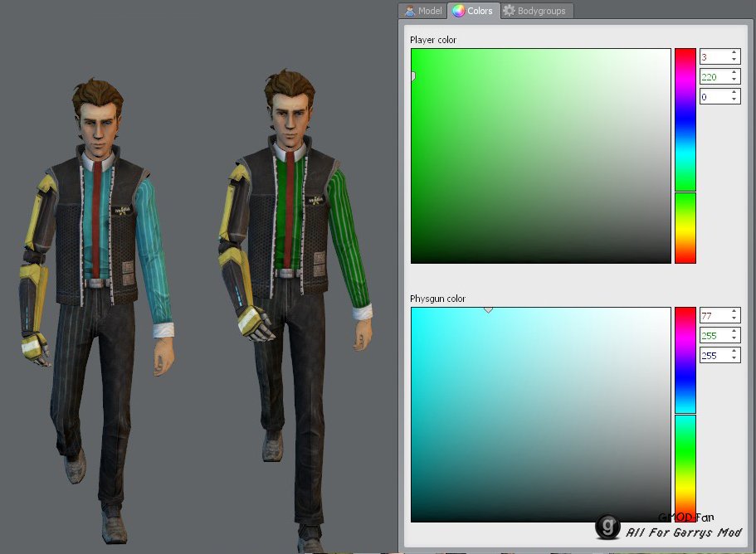This screenshot has width=756, height=554.
Task: Increase the Player color red value
Action: pyautogui.click(x=734, y=52)
